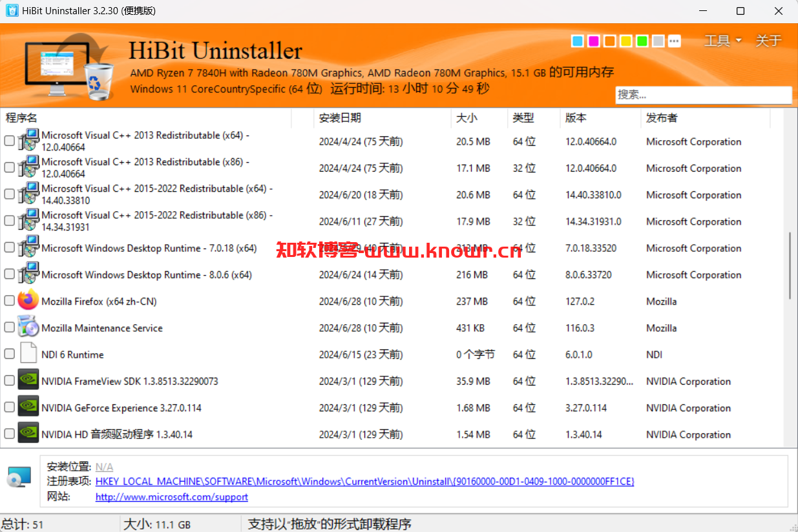
Task: Open the 关于 menu
Action: [769, 41]
